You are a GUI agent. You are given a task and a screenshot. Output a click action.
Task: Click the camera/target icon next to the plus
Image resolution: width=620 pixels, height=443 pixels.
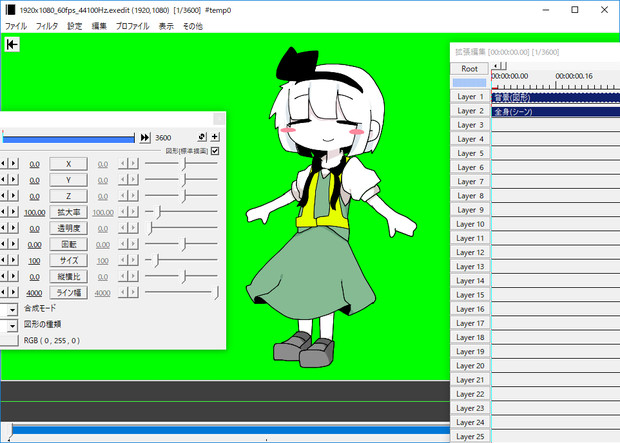click(x=201, y=137)
